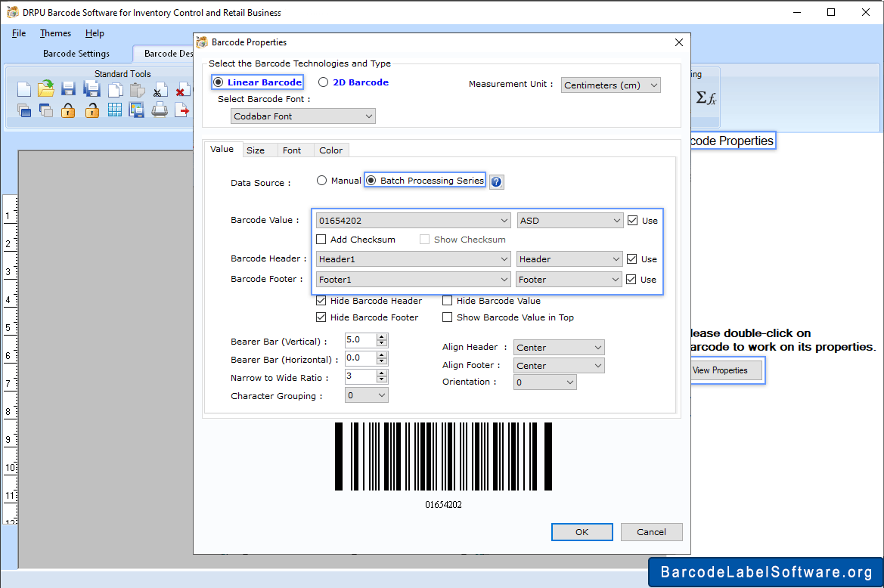Open the Themes menu
The width and height of the screenshot is (884, 588).
pos(55,33)
